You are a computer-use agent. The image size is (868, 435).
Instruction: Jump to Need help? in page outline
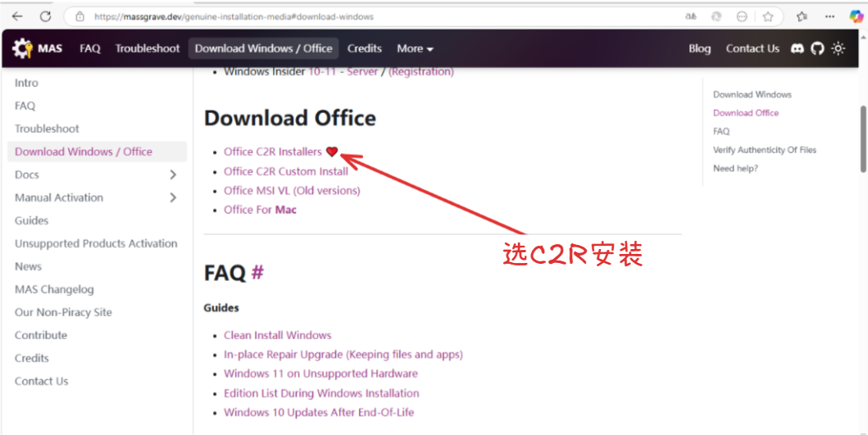click(x=736, y=168)
